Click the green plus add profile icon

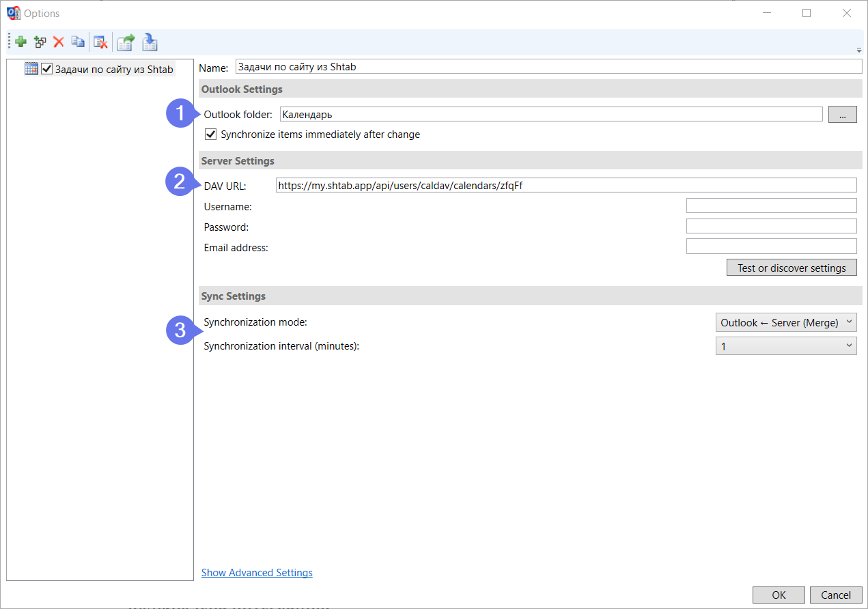coord(21,42)
